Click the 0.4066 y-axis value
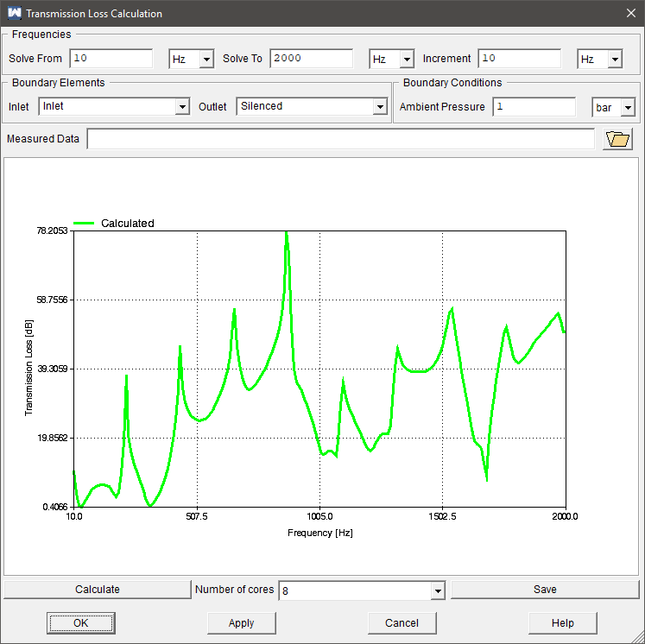The image size is (645, 644). [x=55, y=507]
